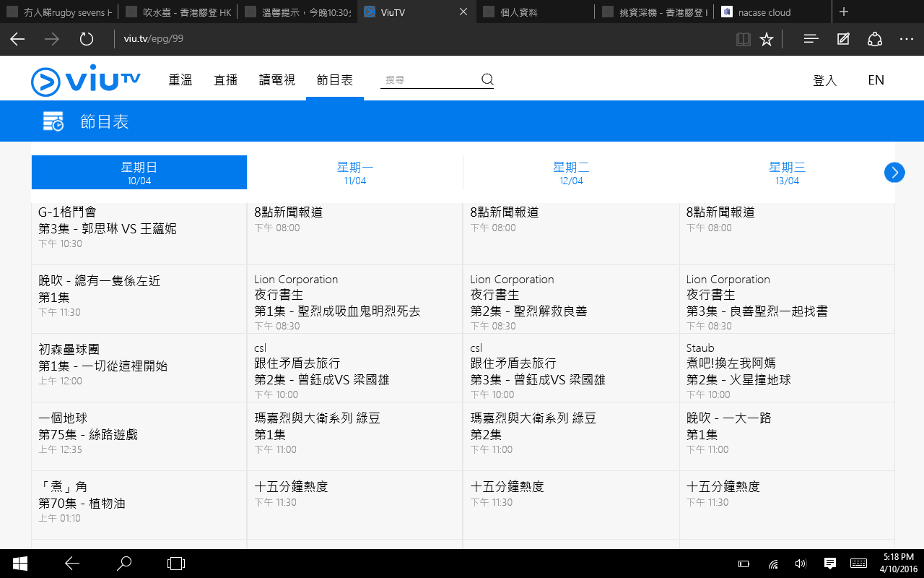Open browser More actions menu
This screenshot has width=924, height=578.
(907, 39)
